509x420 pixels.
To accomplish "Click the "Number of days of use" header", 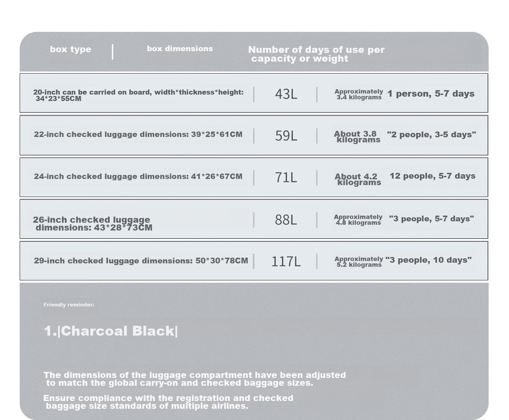I will pyautogui.click(x=316, y=54).
